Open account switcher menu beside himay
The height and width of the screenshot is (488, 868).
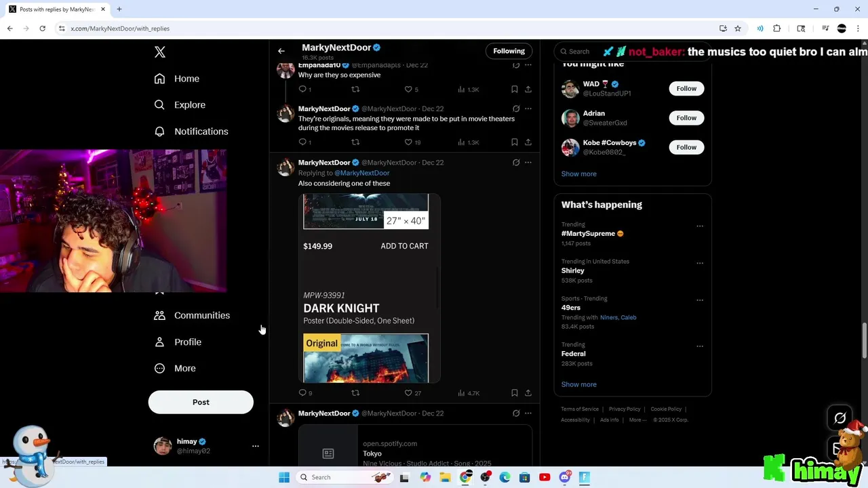point(256,446)
